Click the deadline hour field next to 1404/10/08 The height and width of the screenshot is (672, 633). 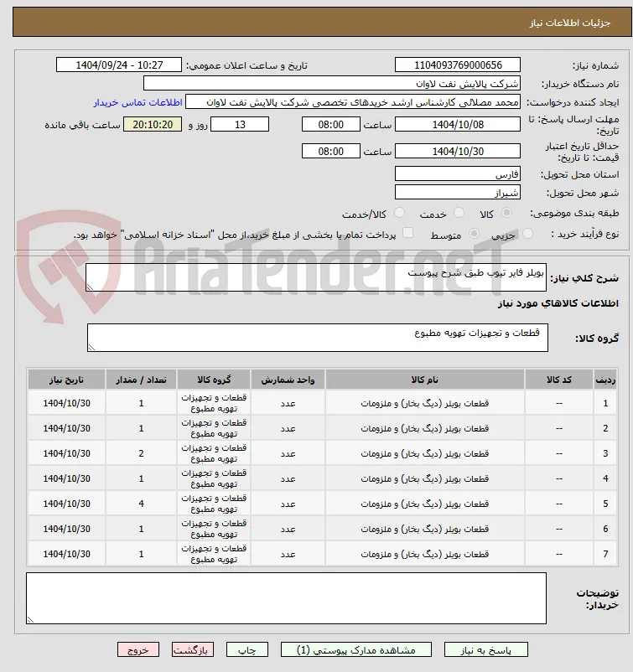(330, 124)
